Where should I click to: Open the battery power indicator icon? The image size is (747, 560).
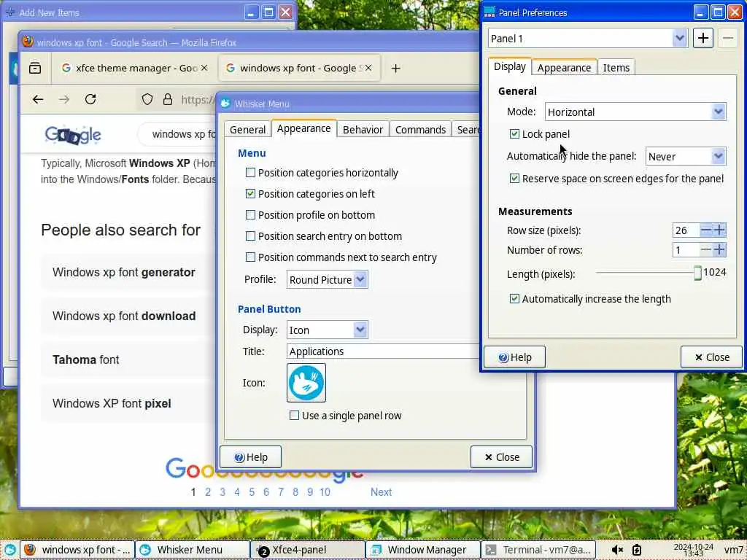coord(636,550)
